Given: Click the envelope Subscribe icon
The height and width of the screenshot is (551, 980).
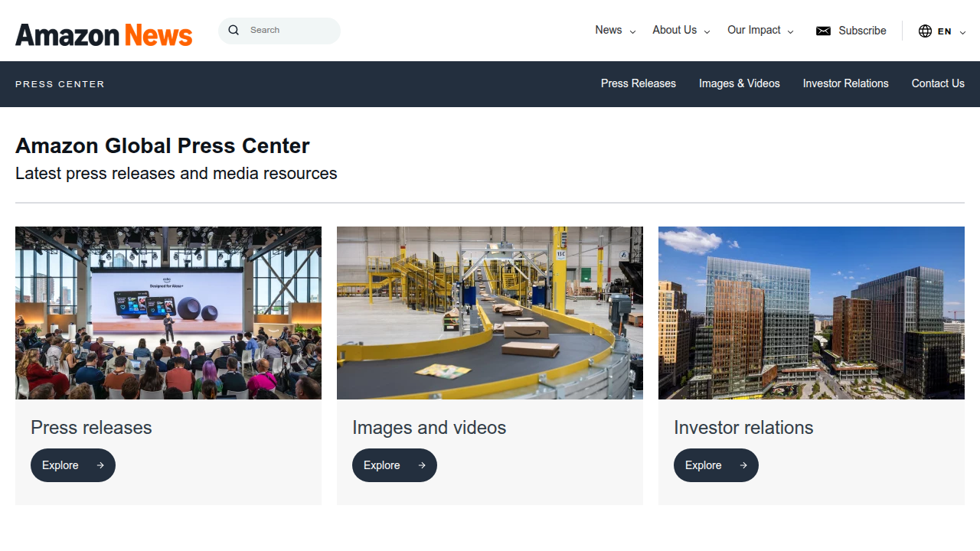Looking at the screenshot, I should [x=823, y=31].
